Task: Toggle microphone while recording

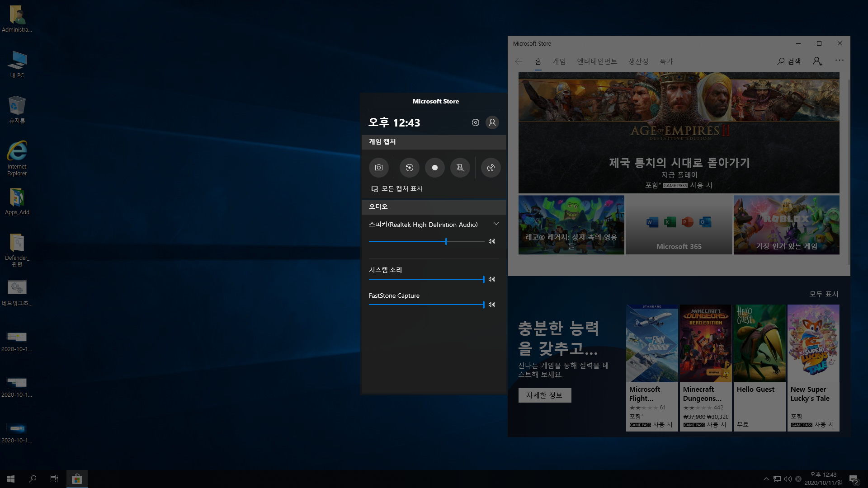Action: tap(460, 168)
